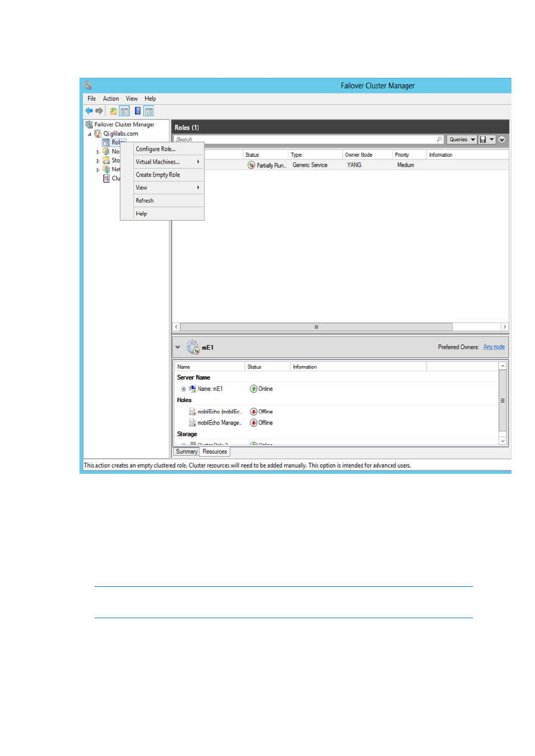Click the Forward arrow toolbar icon
535x756 pixels.
tap(99, 111)
